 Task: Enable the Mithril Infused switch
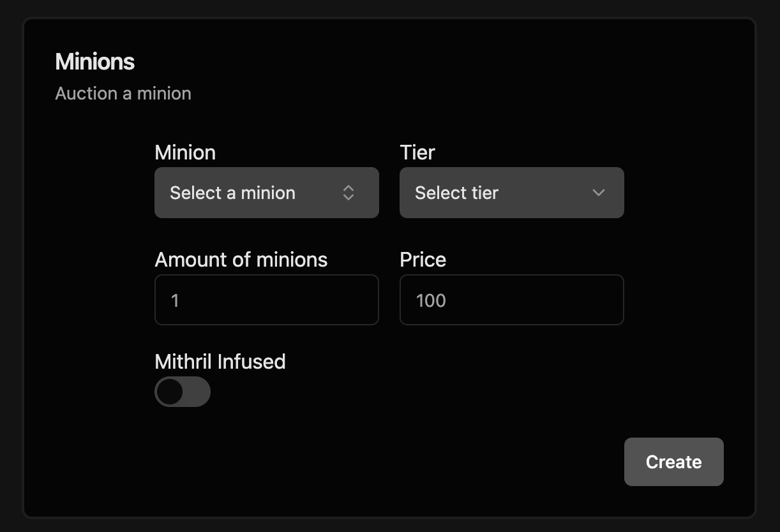pos(183,392)
